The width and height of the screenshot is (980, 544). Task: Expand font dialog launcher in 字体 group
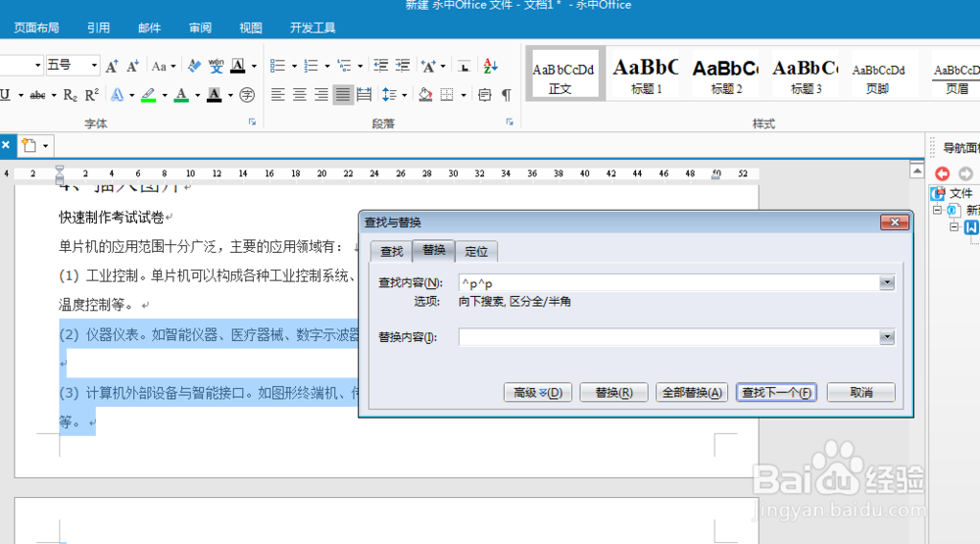coord(253,122)
